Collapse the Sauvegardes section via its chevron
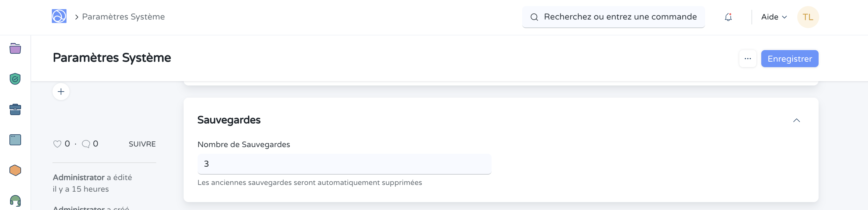Screen dimensions: 868x210 coord(797,120)
